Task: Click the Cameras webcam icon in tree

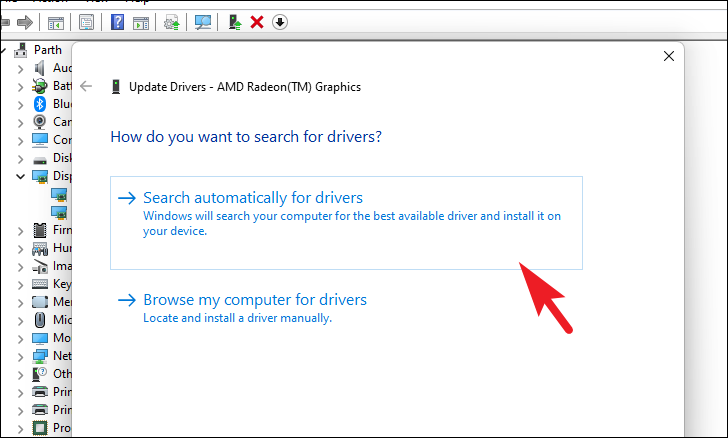Action: click(x=39, y=122)
